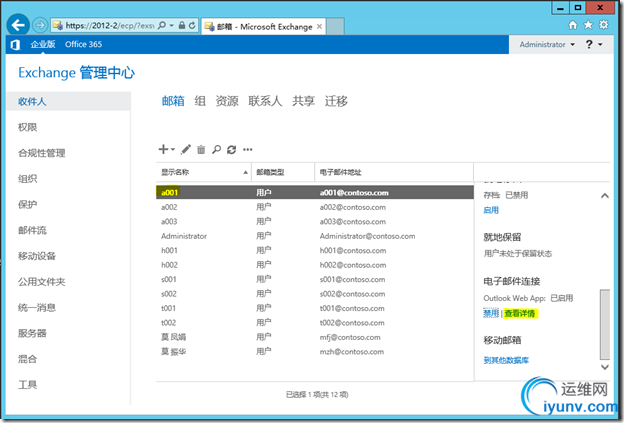Viewport: 624px width, 423px height.
Task: Click 到其他数据库 link under 移动邮箱
Action: 506,360
